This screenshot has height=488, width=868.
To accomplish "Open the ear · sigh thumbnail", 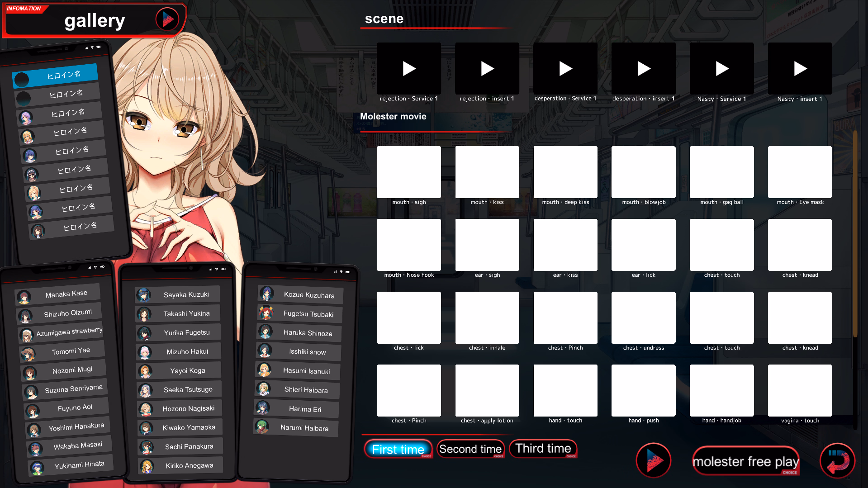I will pos(487,245).
